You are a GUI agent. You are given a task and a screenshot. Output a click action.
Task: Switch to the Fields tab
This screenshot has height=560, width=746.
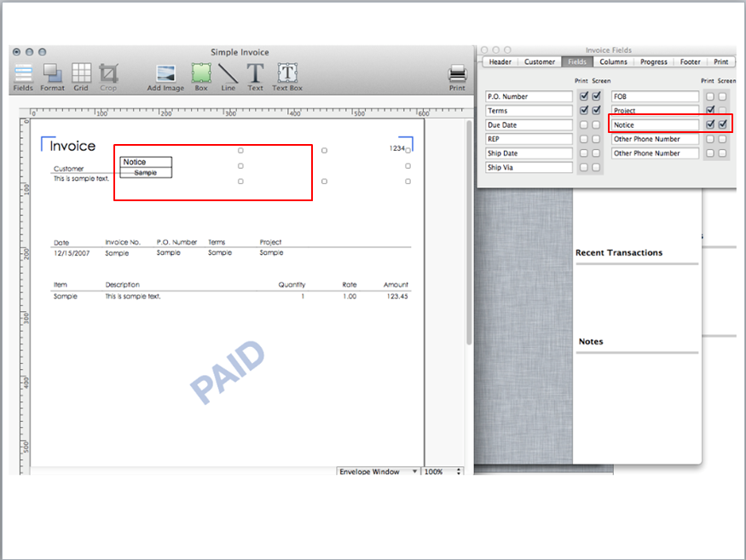(577, 62)
